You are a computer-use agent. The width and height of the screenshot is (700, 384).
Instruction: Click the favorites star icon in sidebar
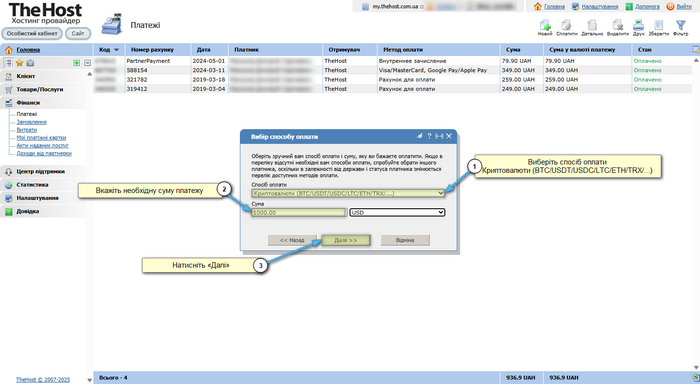pos(19,63)
